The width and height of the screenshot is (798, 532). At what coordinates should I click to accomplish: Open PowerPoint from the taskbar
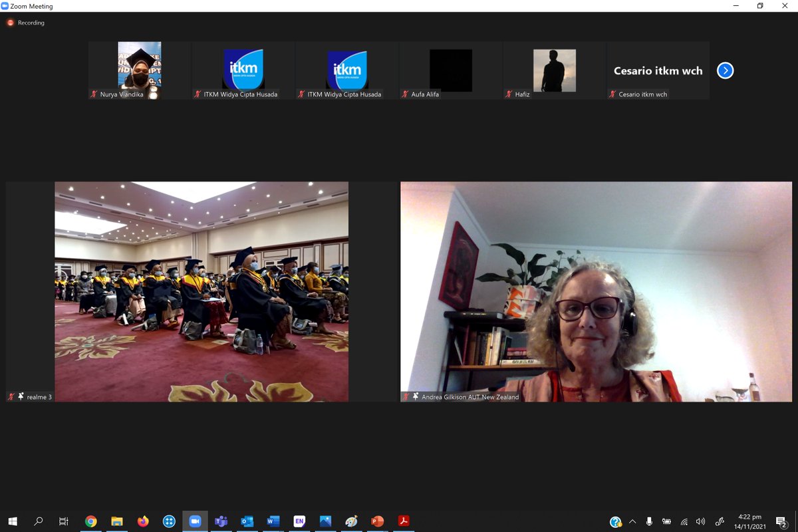377,521
